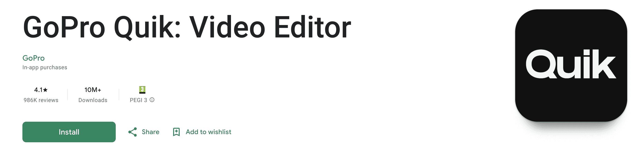Click the 10M+ downloads count
Screen dimensions: 644x161
point(93,90)
